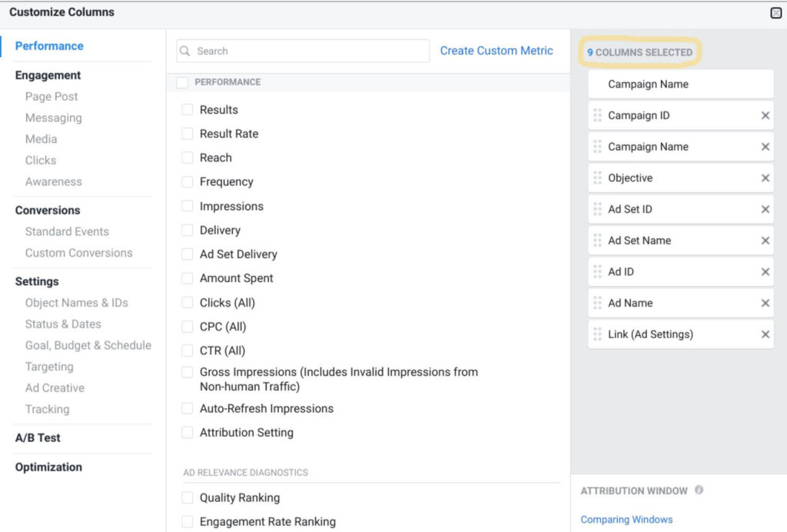The height and width of the screenshot is (532, 787).
Task: Remove Campaign ID column via its X icon
Action: [x=765, y=115]
